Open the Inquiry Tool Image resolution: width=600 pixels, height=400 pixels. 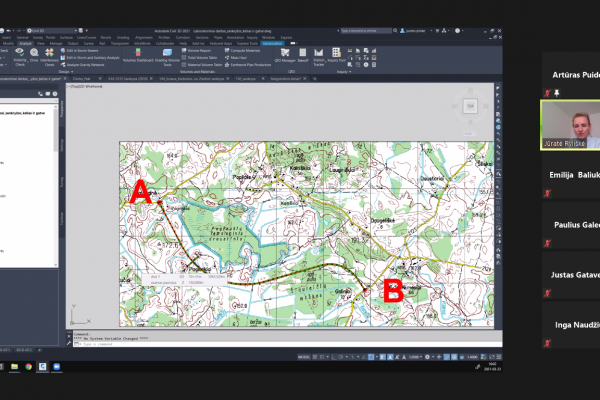tap(336, 55)
